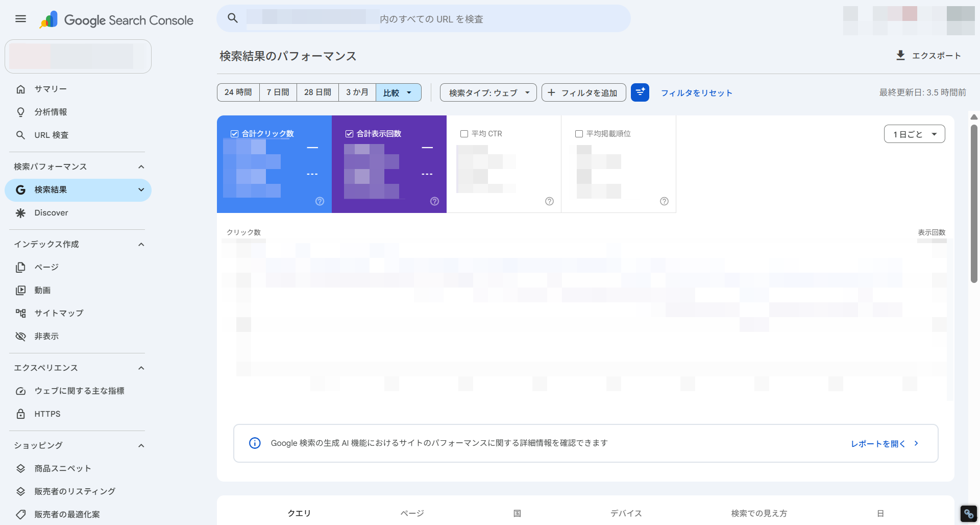Click 最終更新日: 3.5 時間前 text
The width and height of the screenshot is (980, 525).
[922, 92]
